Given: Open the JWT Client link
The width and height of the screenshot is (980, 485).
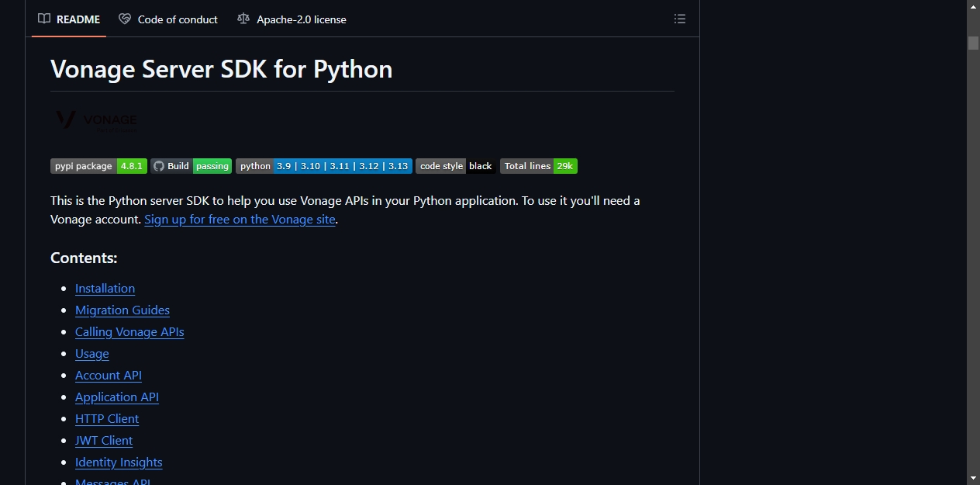Looking at the screenshot, I should 104,441.
